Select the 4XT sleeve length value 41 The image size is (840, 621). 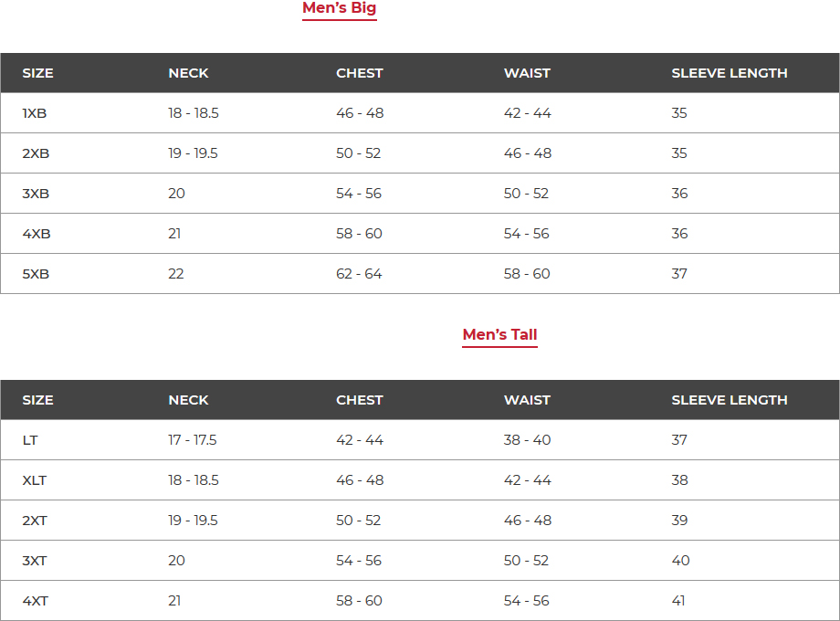pyautogui.click(x=679, y=601)
